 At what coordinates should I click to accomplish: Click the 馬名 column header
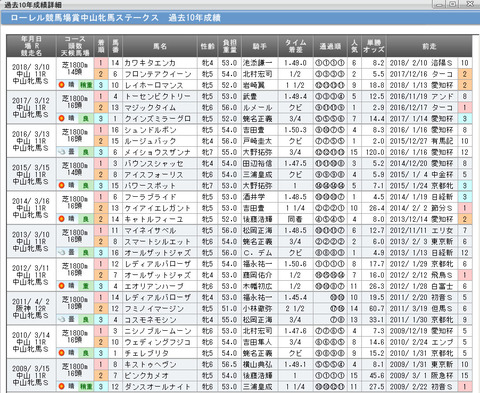(160, 46)
